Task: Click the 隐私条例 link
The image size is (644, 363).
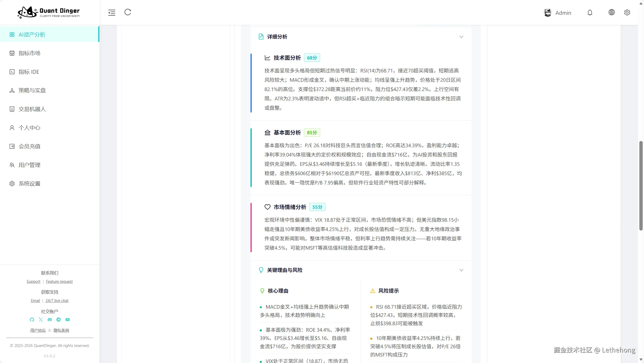Action: 61,330
